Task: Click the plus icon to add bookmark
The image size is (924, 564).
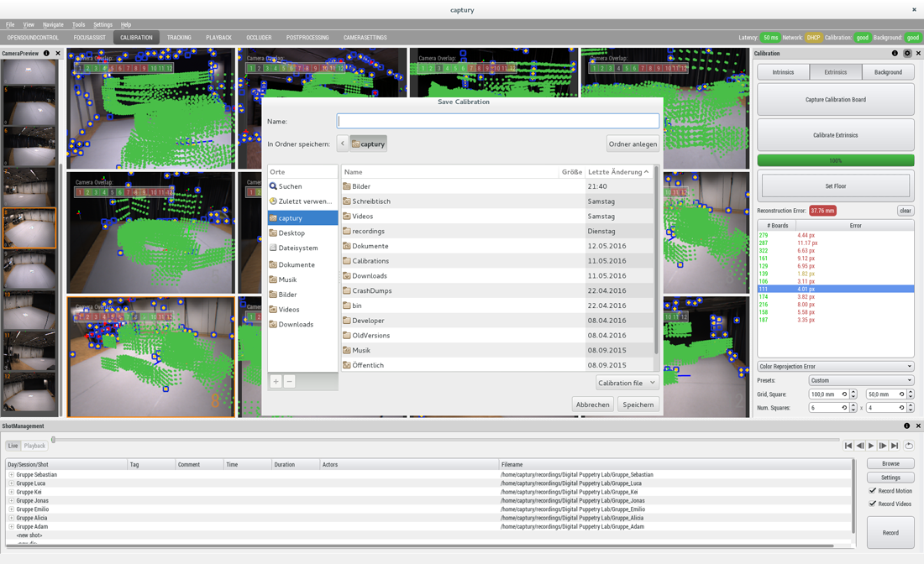Action: tap(276, 381)
